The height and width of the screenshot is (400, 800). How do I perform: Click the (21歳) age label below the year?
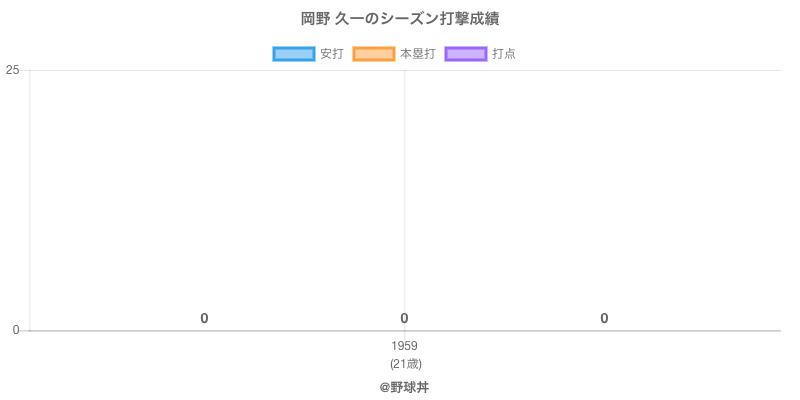[x=405, y=363]
